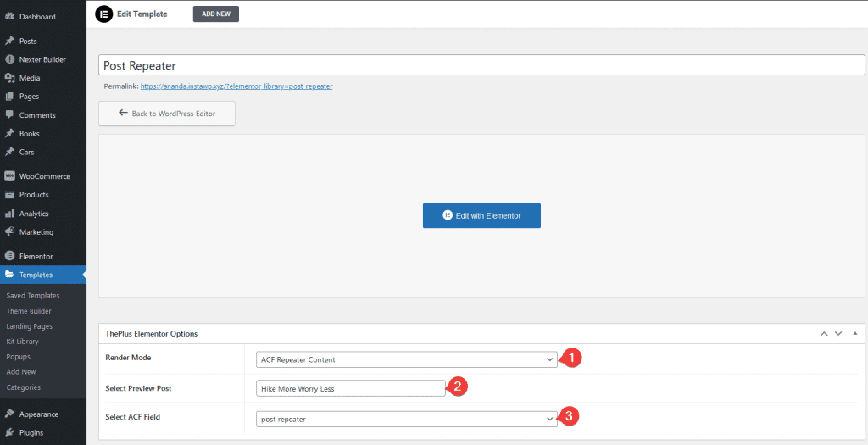Click the Select Preview Post field
Viewport: 868px width, 445px height.
350,388
